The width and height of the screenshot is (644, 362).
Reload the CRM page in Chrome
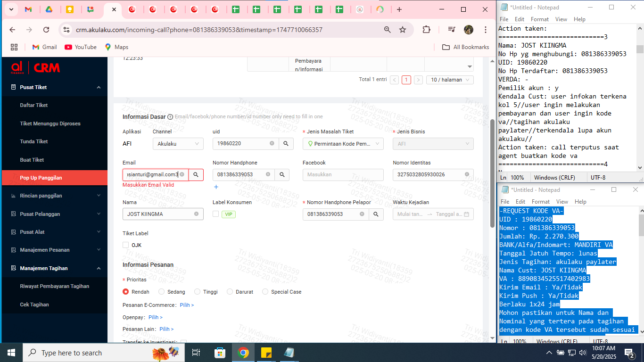point(46,30)
